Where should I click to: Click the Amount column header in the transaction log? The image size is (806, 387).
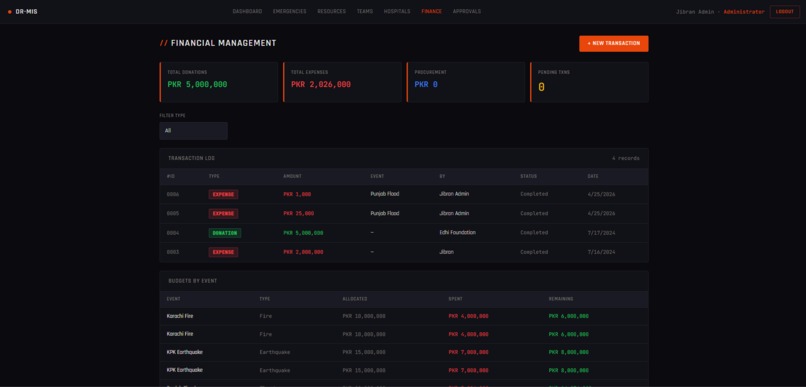click(292, 176)
